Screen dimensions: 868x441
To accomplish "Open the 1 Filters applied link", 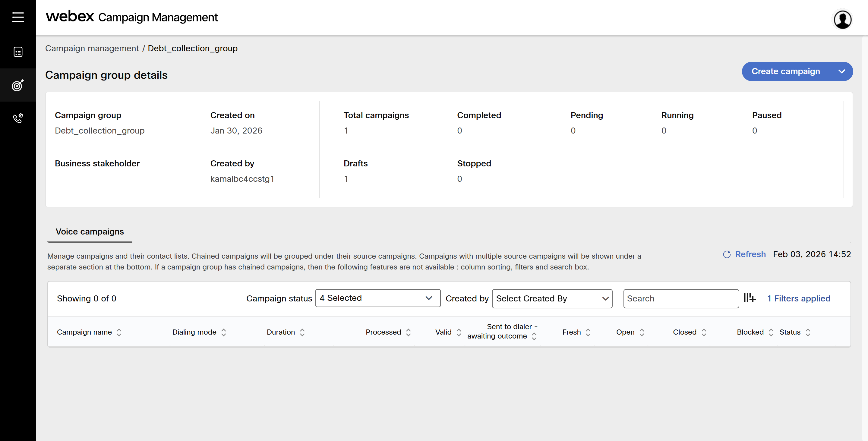I will click(x=799, y=298).
